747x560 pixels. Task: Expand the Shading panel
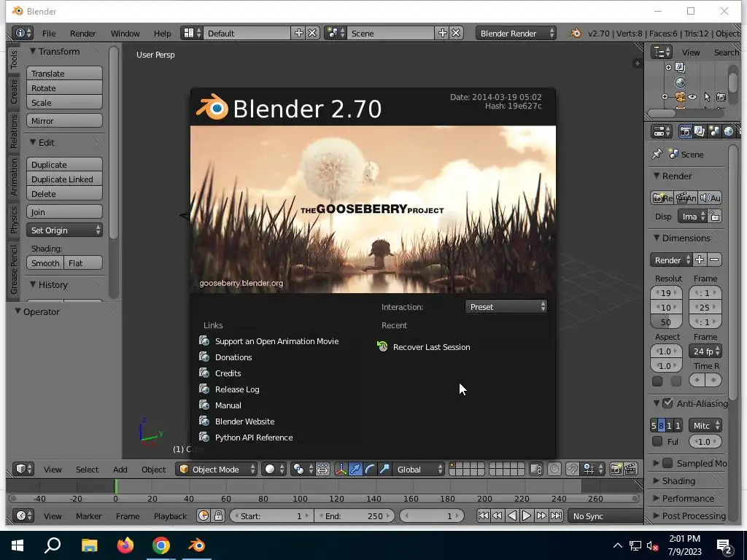coord(678,481)
